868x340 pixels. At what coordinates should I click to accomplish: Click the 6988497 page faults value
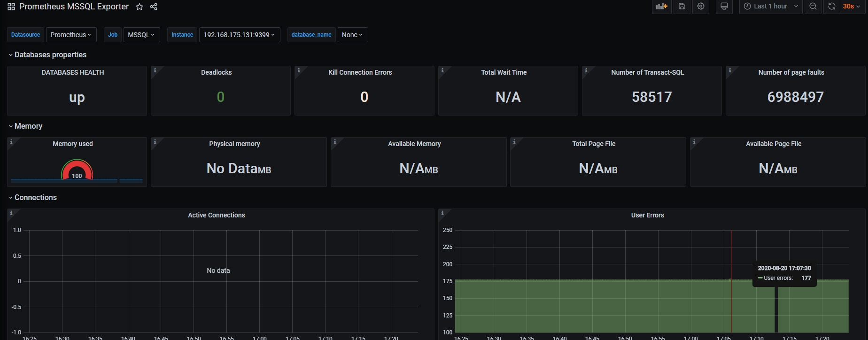pyautogui.click(x=796, y=97)
